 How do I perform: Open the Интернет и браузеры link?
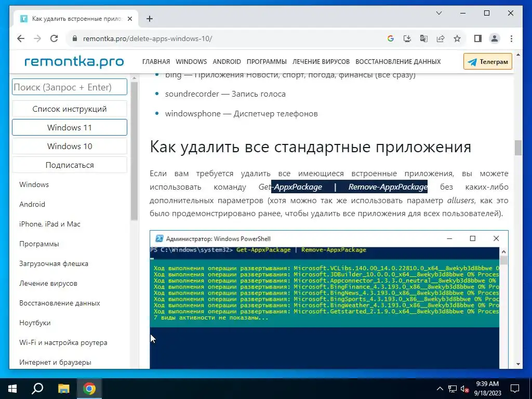55,362
